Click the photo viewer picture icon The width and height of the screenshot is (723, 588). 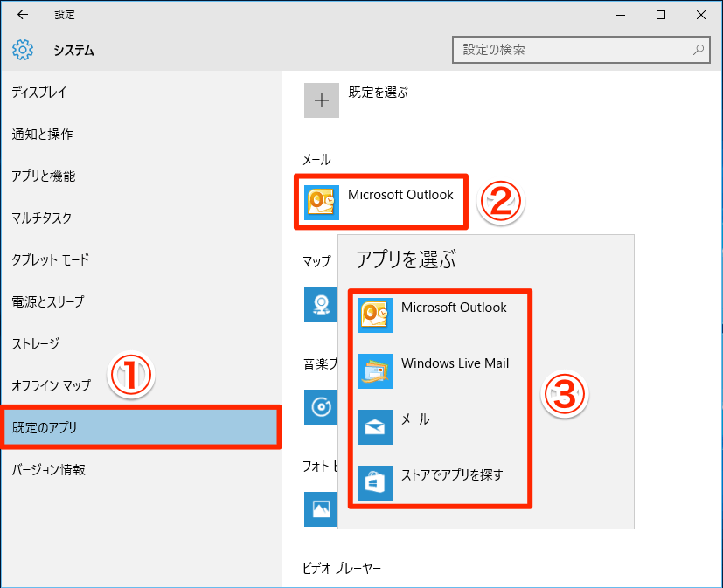pos(320,509)
